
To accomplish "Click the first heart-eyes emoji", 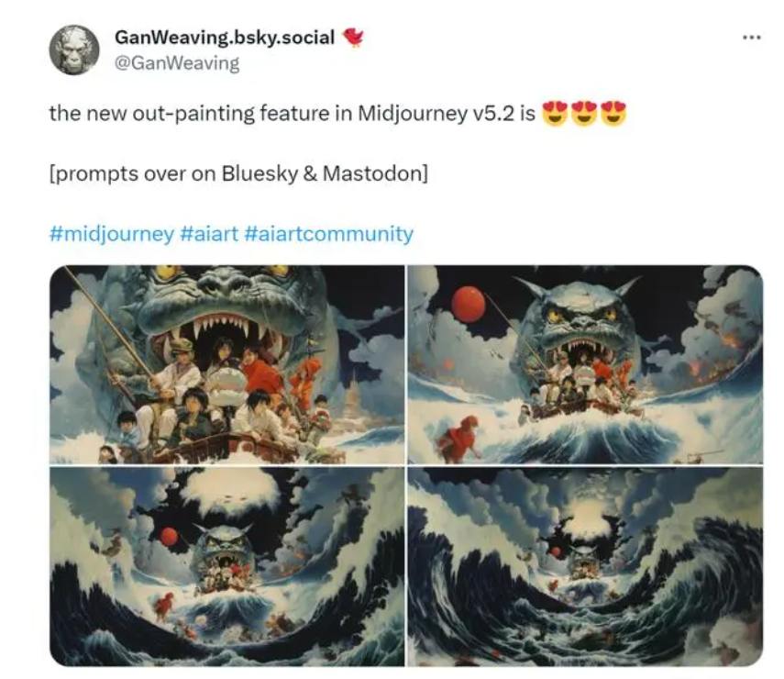I will tap(555, 114).
